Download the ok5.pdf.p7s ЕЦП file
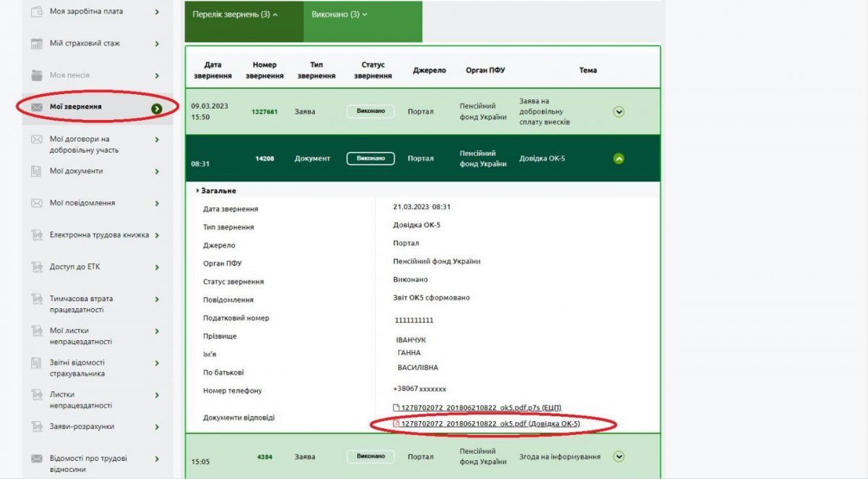The image size is (868, 479). (477, 406)
